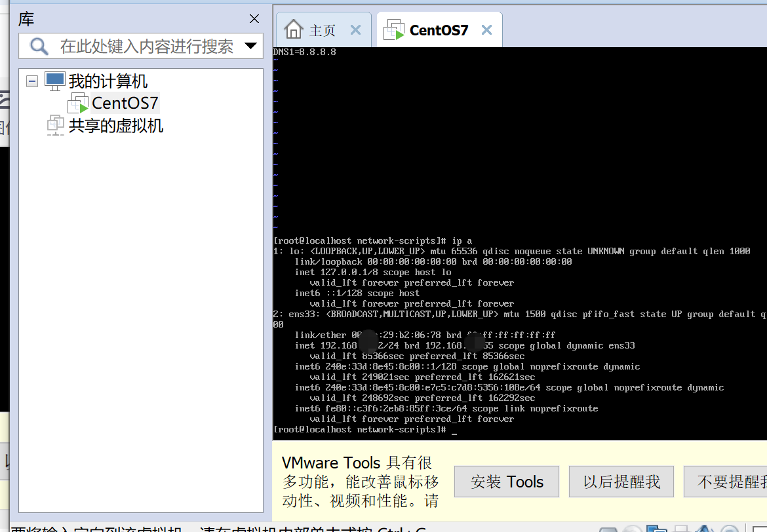Click the 'inet6 fe80::c3f6' link-local line
The width and height of the screenshot is (767, 532).
pos(446,408)
